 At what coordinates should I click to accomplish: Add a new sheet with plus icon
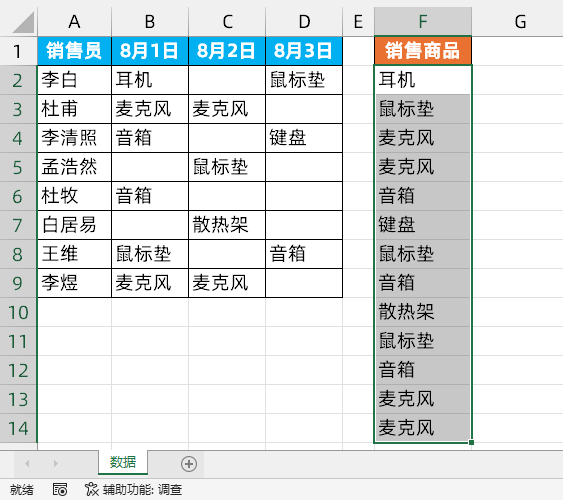[x=189, y=464]
